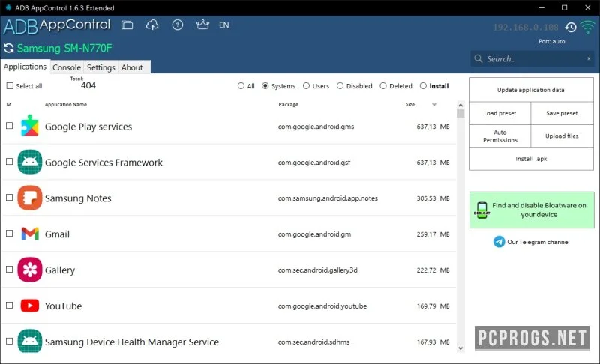
Task: Click the 192.168.0.108 IP address field
Action: point(526,28)
